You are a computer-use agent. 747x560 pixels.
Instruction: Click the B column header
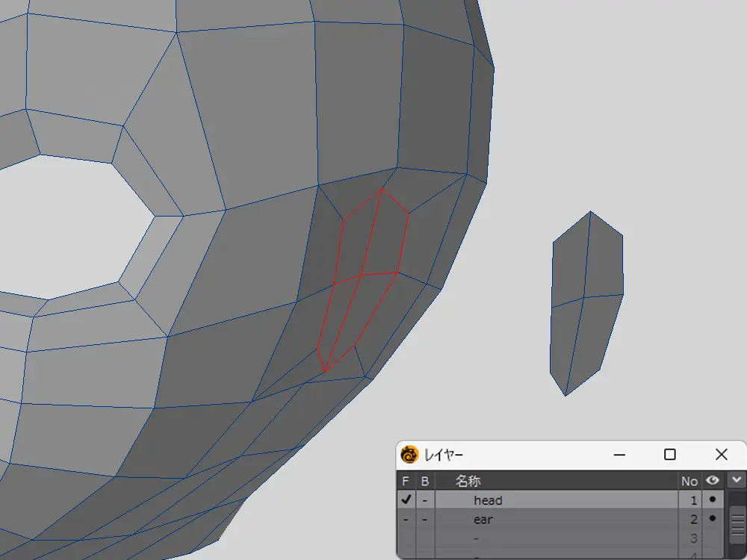(x=424, y=481)
